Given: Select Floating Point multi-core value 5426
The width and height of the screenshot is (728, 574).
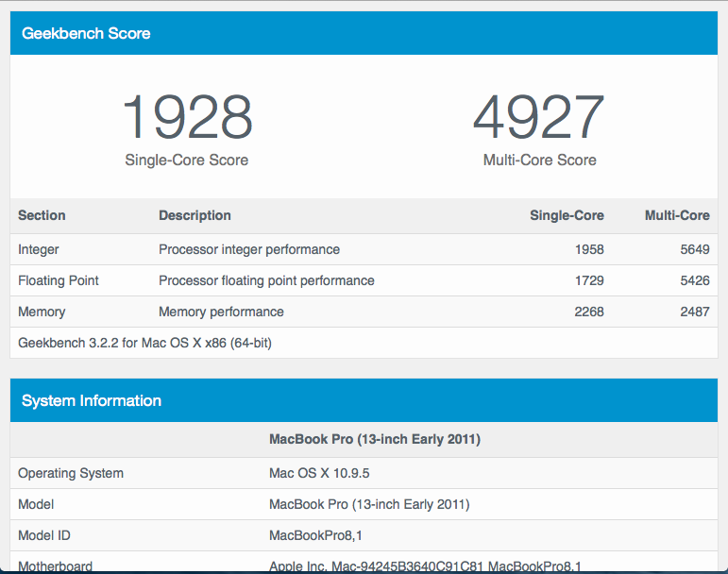Looking at the screenshot, I should pyautogui.click(x=695, y=280).
